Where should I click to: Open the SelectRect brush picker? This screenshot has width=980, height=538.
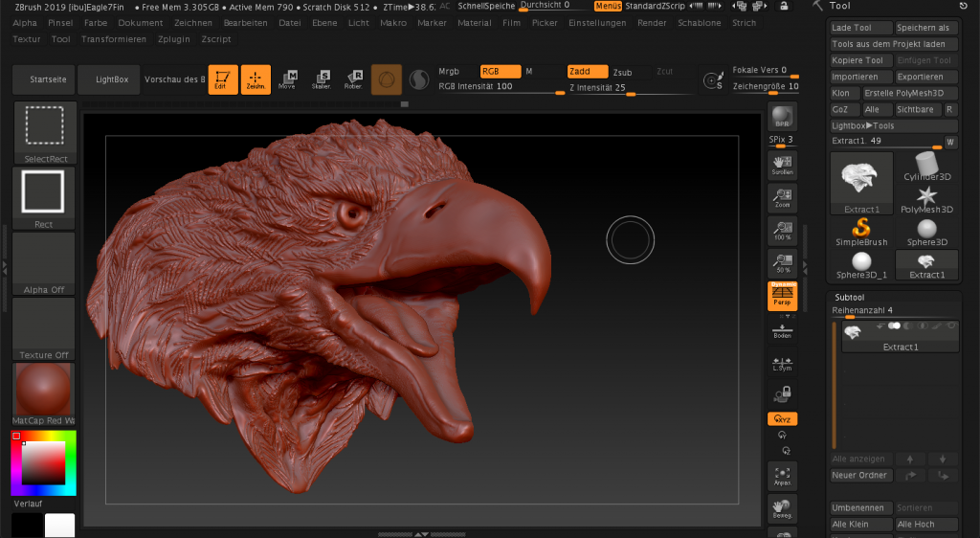[44, 131]
